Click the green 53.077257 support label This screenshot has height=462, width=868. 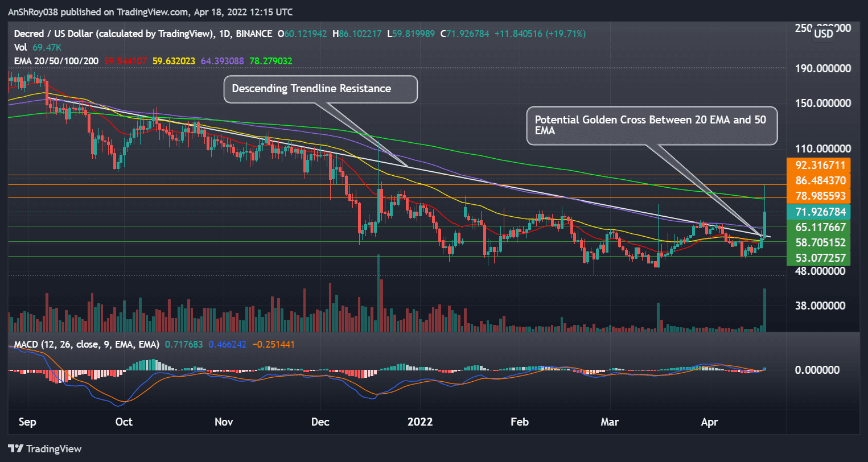click(x=820, y=258)
